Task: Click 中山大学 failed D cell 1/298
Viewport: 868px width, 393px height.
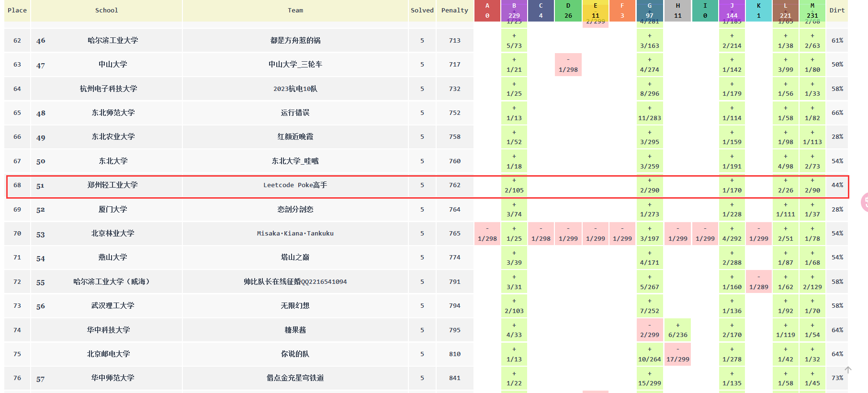Action: (568, 65)
